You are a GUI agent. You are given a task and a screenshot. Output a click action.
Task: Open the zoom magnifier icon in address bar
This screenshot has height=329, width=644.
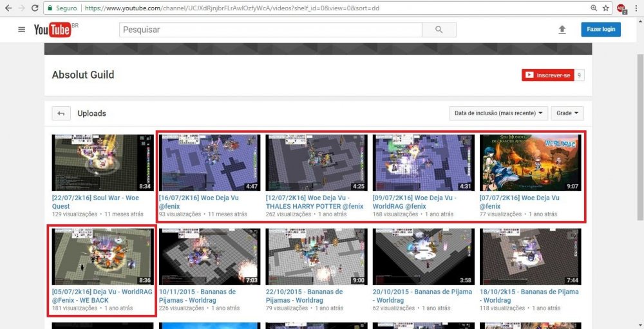pyautogui.click(x=594, y=8)
